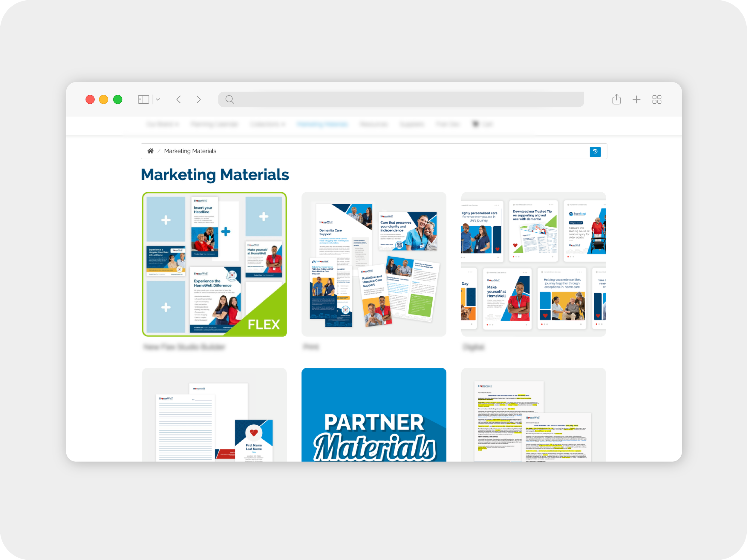Select the Marketing Materials breadcrumb text
Viewport: 747px width, 560px height.
190,151
